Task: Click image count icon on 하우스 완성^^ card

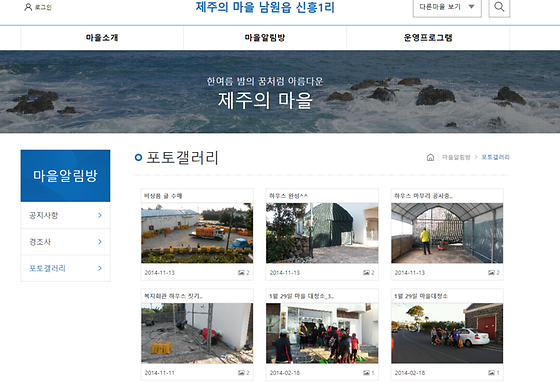Action: [x=366, y=272]
